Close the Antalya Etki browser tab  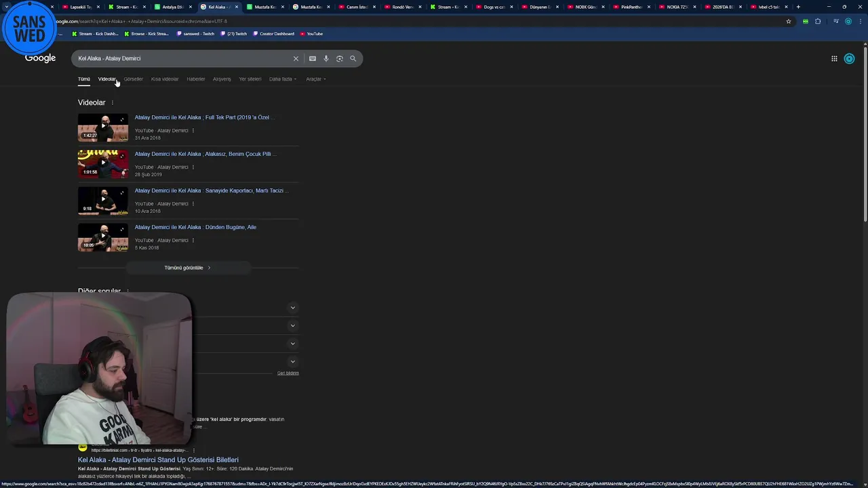tap(191, 7)
